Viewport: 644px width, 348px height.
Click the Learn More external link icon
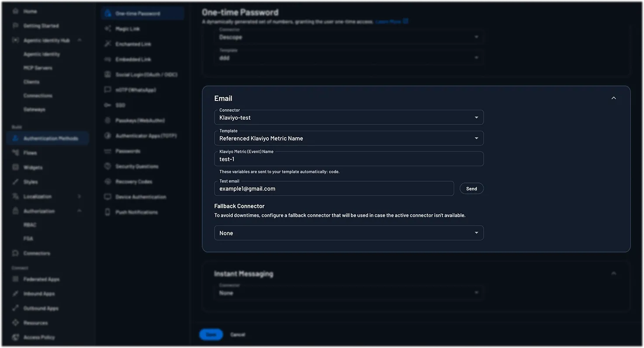point(405,21)
